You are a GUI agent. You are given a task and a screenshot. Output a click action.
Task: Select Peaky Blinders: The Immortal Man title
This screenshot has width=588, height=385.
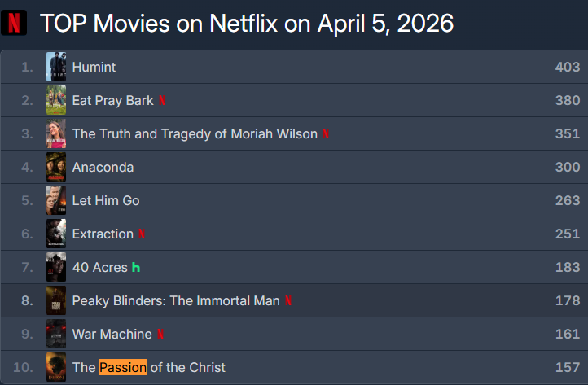[x=175, y=301]
